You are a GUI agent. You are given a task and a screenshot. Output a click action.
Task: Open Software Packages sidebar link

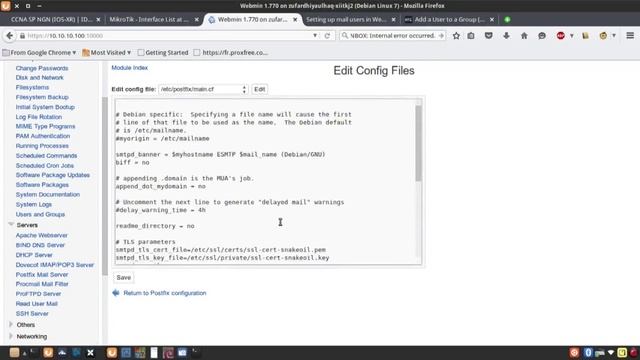pos(42,184)
